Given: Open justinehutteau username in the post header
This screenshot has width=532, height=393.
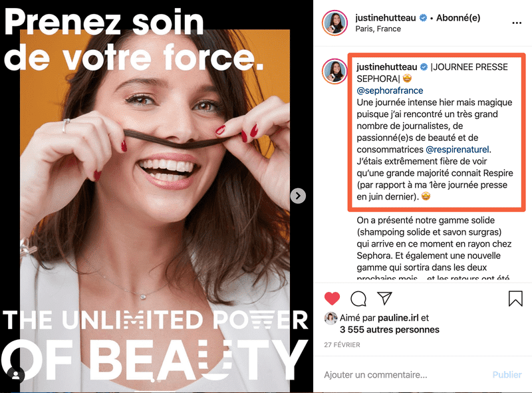Looking at the screenshot, I should click(x=386, y=18).
